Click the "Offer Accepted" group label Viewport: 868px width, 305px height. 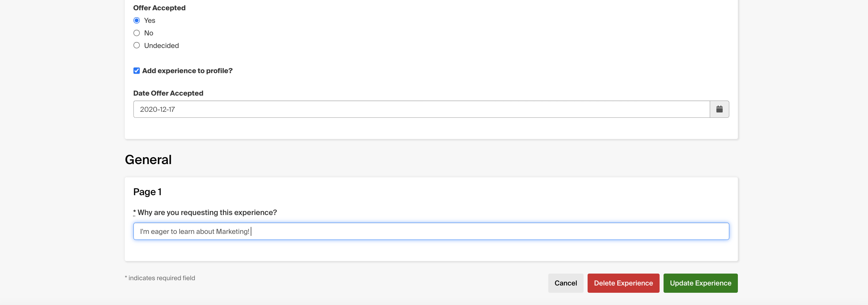click(x=160, y=8)
